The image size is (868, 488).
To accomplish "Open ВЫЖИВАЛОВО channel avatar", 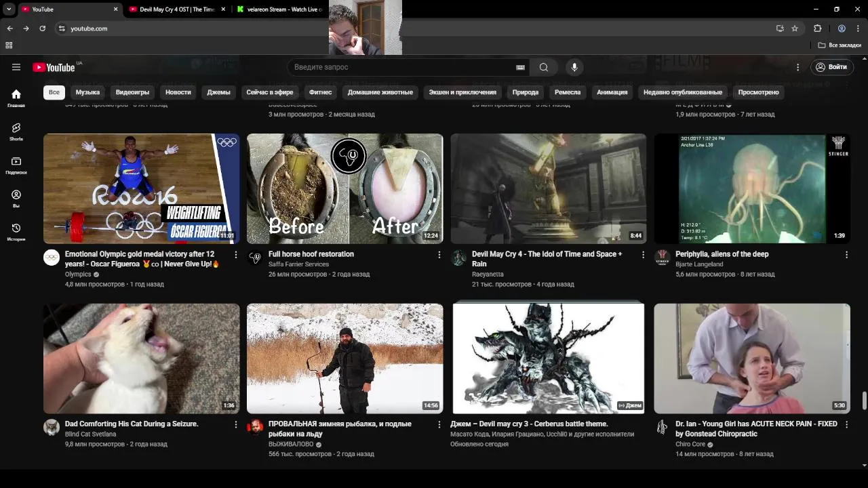I will click(x=255, y=427).
